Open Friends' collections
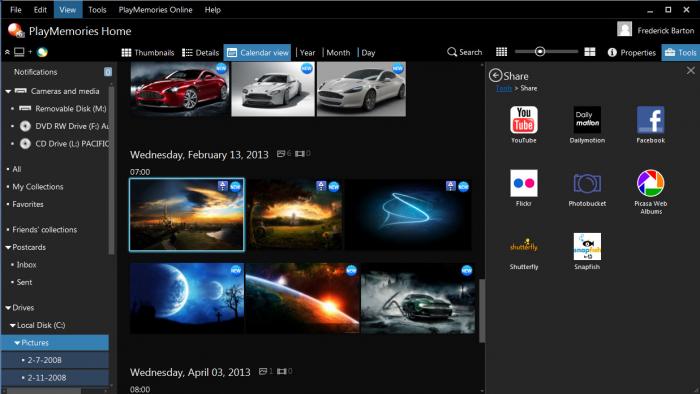Screen dimensions: 700x394 tap(44, 229)
